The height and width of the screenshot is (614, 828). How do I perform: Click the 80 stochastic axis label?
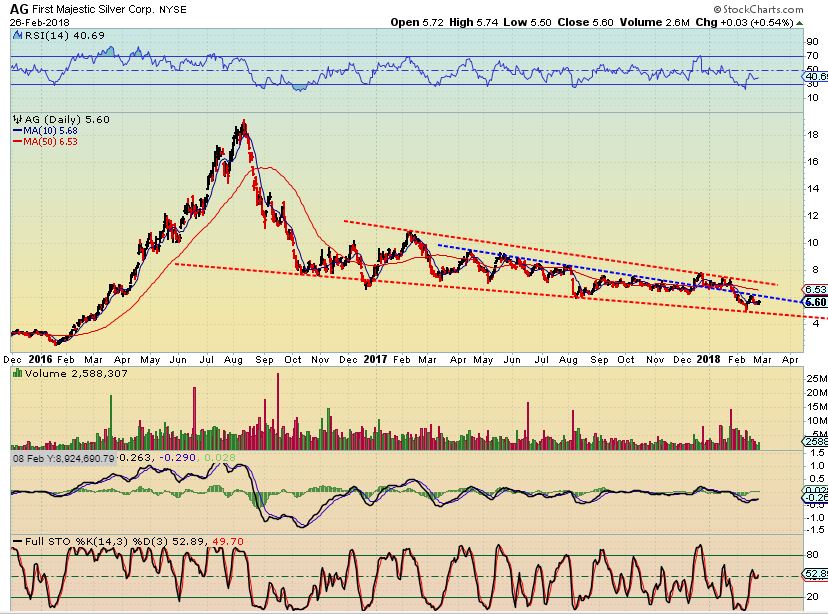pyautogui.click(x=813, y=555)
